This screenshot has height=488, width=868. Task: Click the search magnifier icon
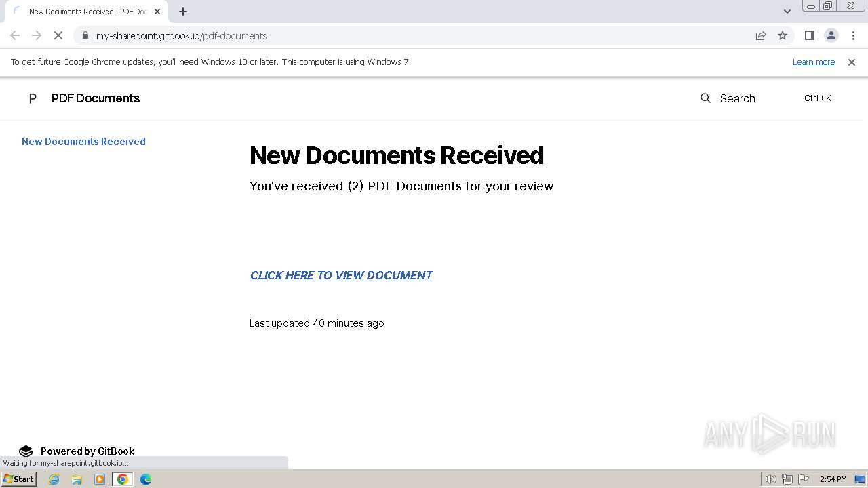point(705,98)
